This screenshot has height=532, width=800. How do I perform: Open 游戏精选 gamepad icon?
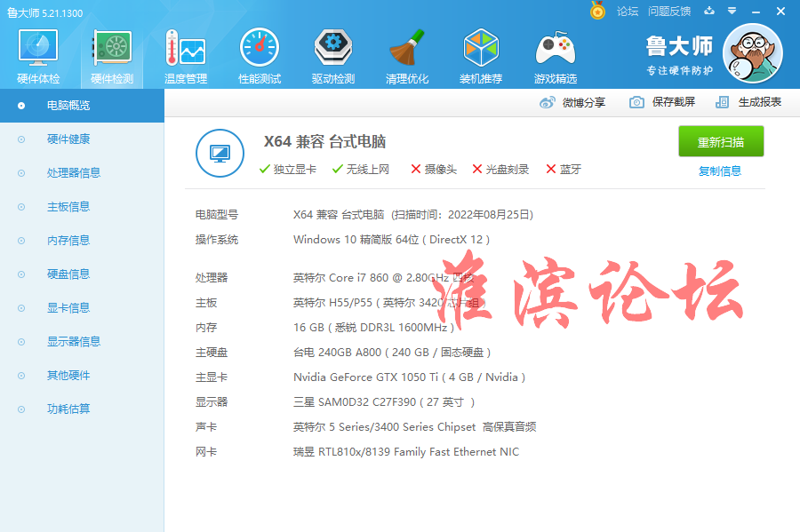point(555,56)
